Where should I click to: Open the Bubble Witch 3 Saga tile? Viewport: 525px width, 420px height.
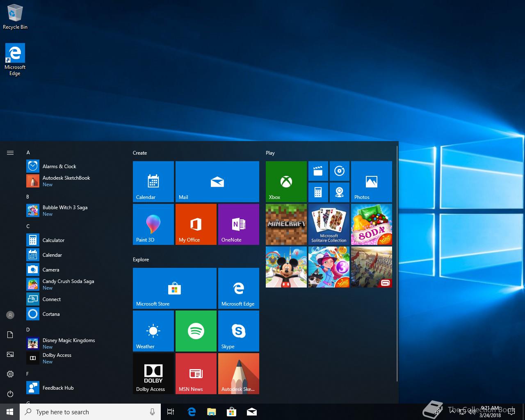tap(329, 267)
